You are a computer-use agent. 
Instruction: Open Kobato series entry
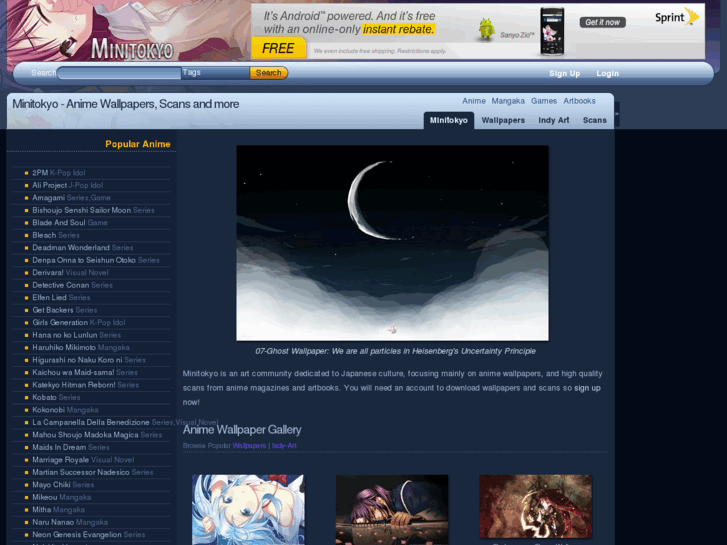point(45,398)
